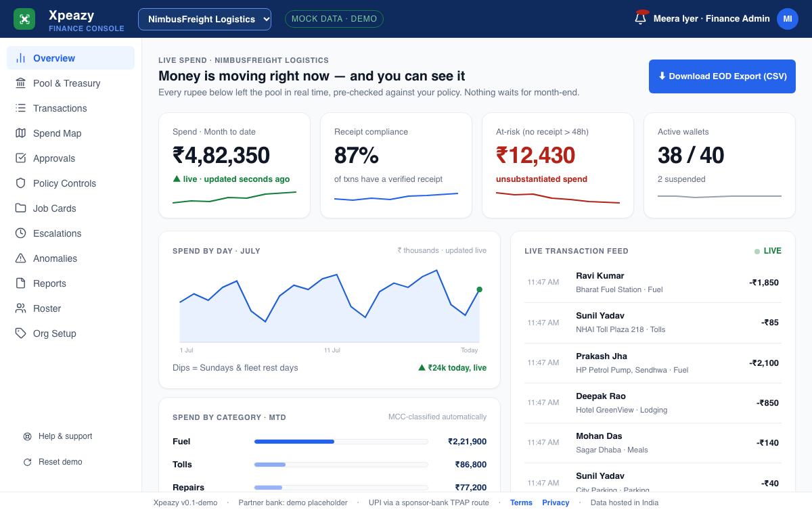Open Job Cards page

tap(70, 208)
